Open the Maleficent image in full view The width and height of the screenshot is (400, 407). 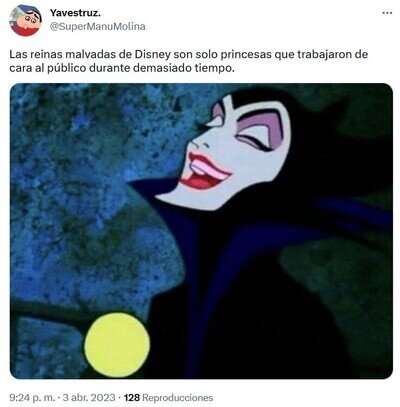[x=201, y=231]
